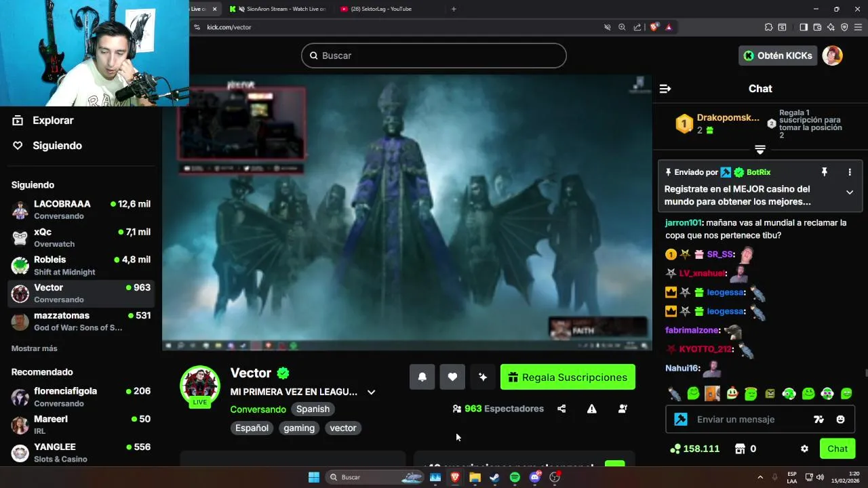
Task: Open xQc channel in sidebar
Action: (81, 238)
